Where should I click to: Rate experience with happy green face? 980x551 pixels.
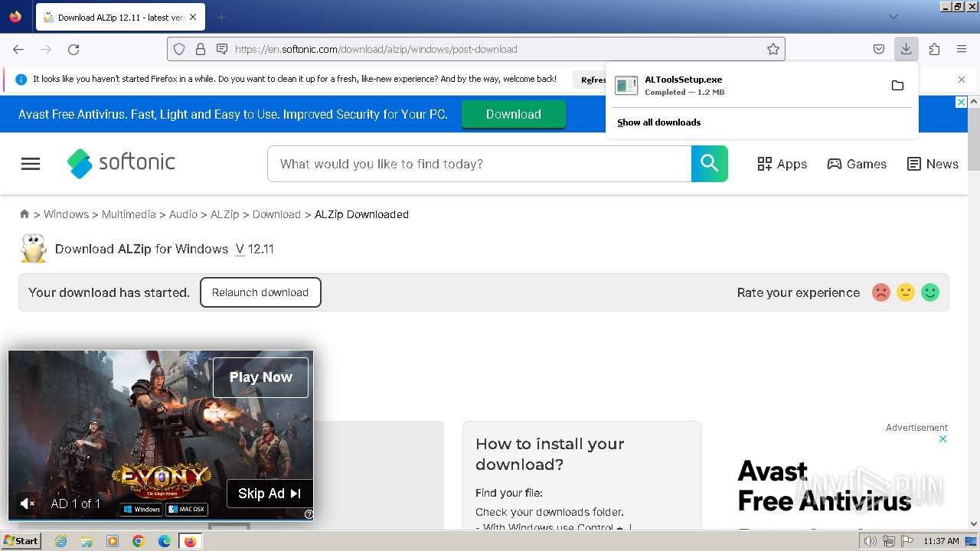pos(930,292)
